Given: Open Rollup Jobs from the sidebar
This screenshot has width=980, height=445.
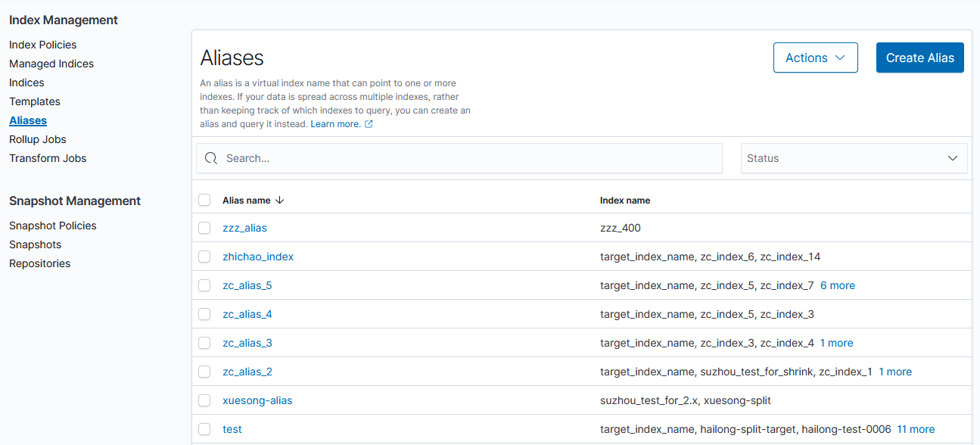Looking at the screenshot, I should [38, 139].
